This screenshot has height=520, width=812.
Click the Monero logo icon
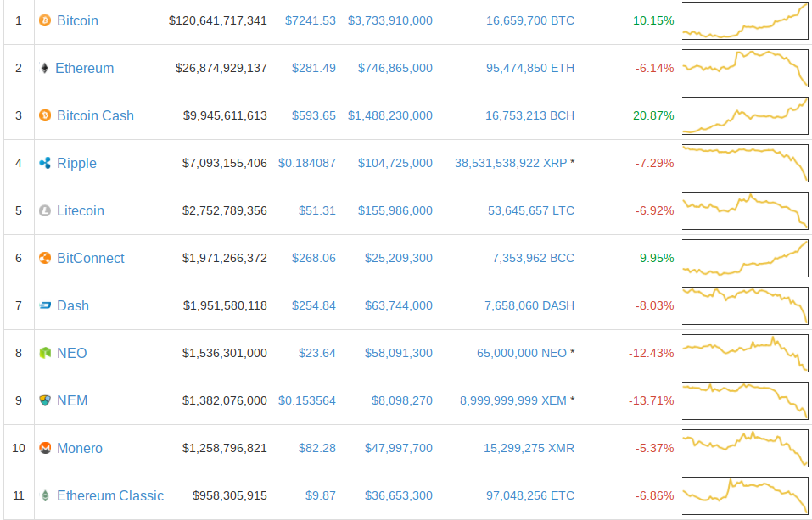pyautogui.click(x=45, y=448)
